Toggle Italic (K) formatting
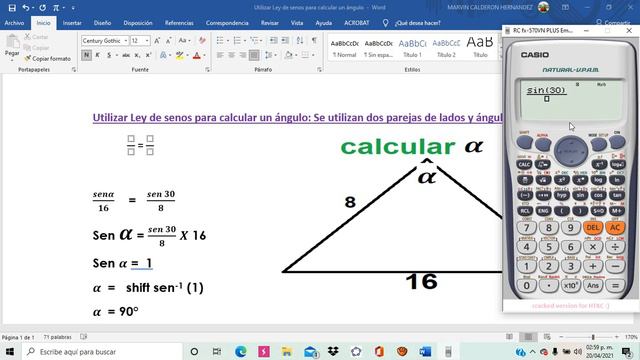Viewport: 640px width, 360px height. click(x=98, y=55)
